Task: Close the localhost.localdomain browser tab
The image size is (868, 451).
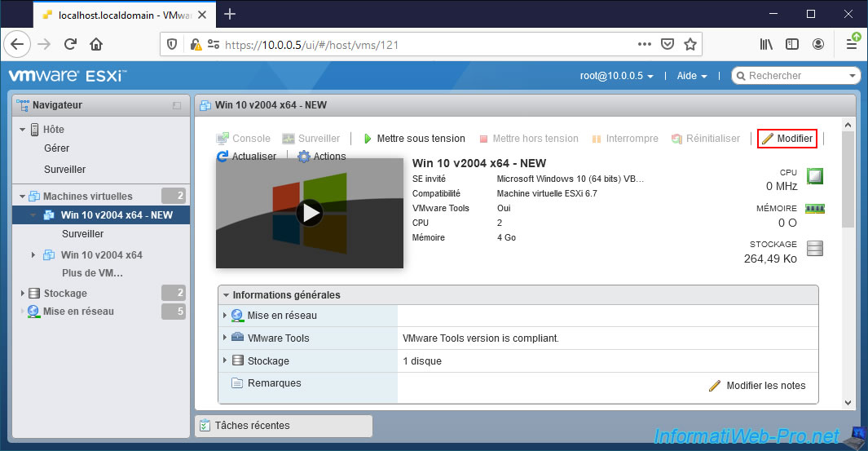Action: (x=203, y=15)
